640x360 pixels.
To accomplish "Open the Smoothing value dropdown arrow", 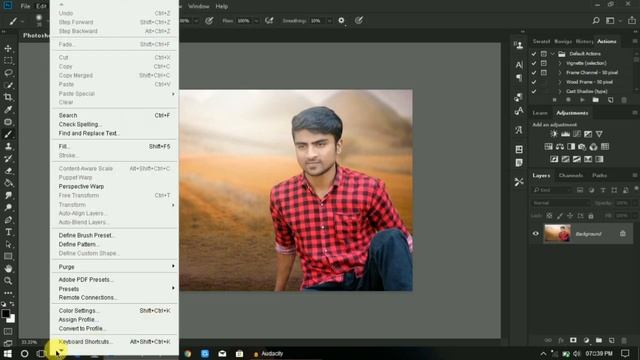I will (329, 21).
